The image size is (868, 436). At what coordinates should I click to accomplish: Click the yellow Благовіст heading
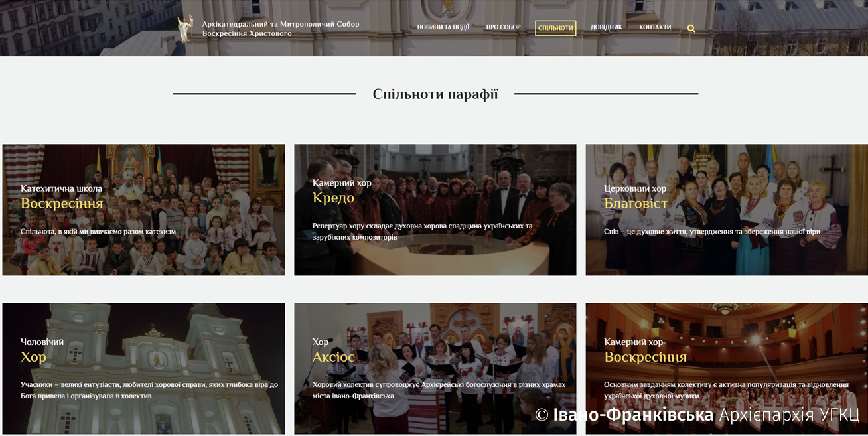click(635, 204)
